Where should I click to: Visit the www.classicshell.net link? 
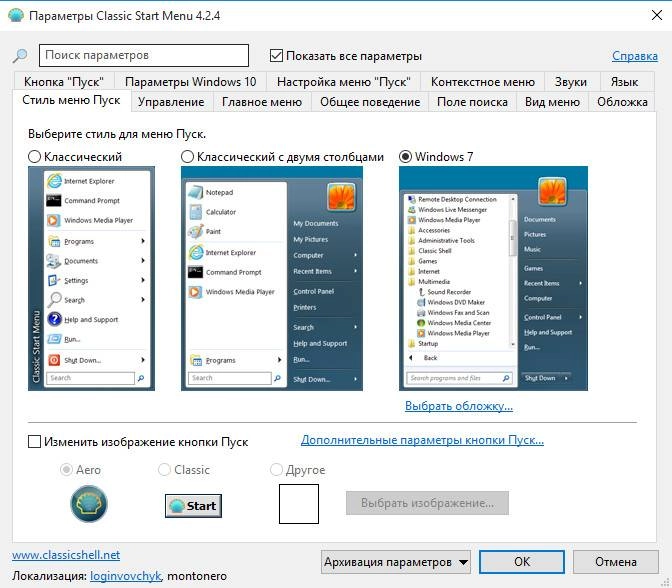click(66, 555)
